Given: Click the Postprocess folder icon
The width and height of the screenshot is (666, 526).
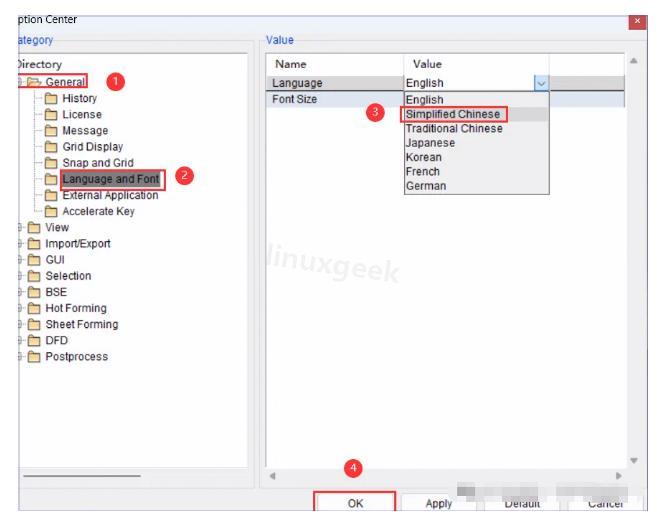Looking at the screenshot, I should point(34,357).
